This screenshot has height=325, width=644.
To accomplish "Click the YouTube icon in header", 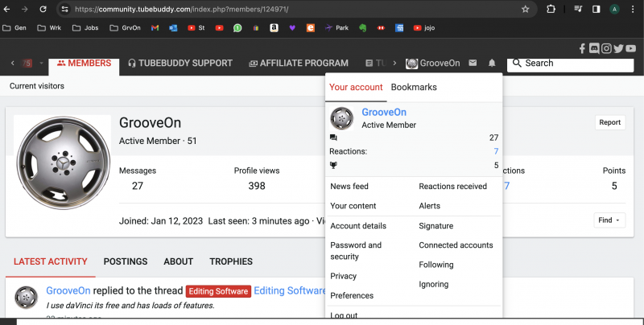I will (631, 48).
